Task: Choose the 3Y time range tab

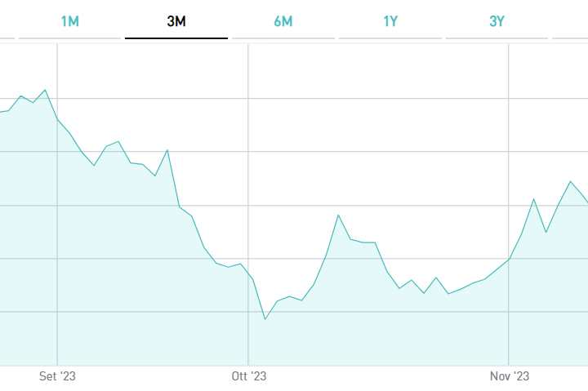Action: [497, 21]
